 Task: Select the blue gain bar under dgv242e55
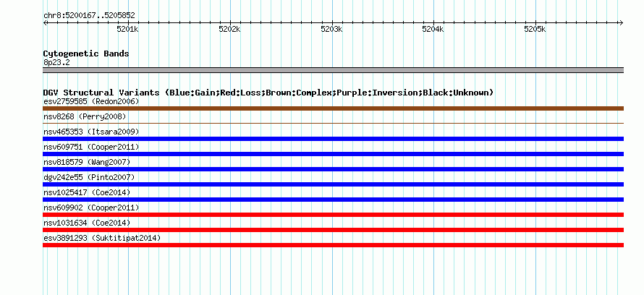333,184
